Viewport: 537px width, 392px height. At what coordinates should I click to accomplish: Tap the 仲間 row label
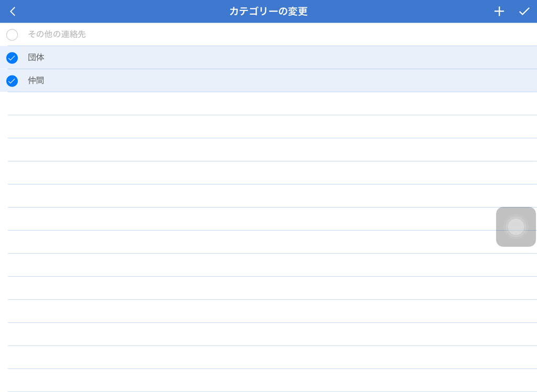pos(36,81)
